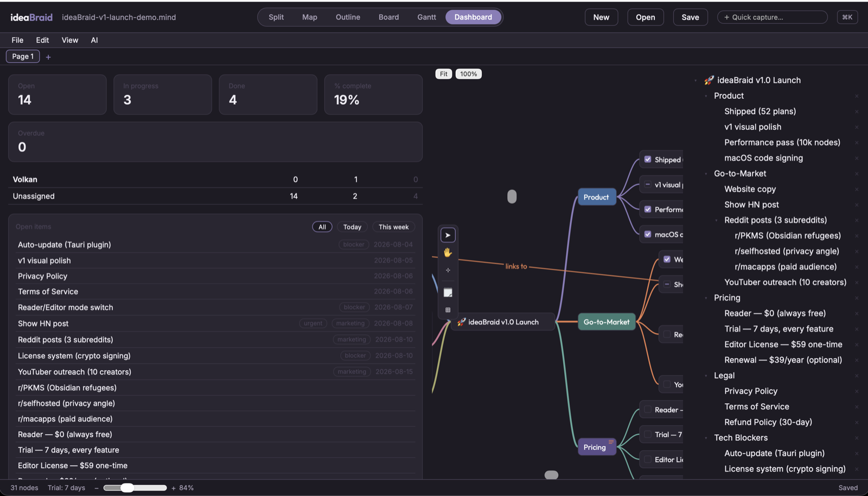Open the AI menu
Screen dimensions: 868x496
pyautogui.click(x=94, y=40)
